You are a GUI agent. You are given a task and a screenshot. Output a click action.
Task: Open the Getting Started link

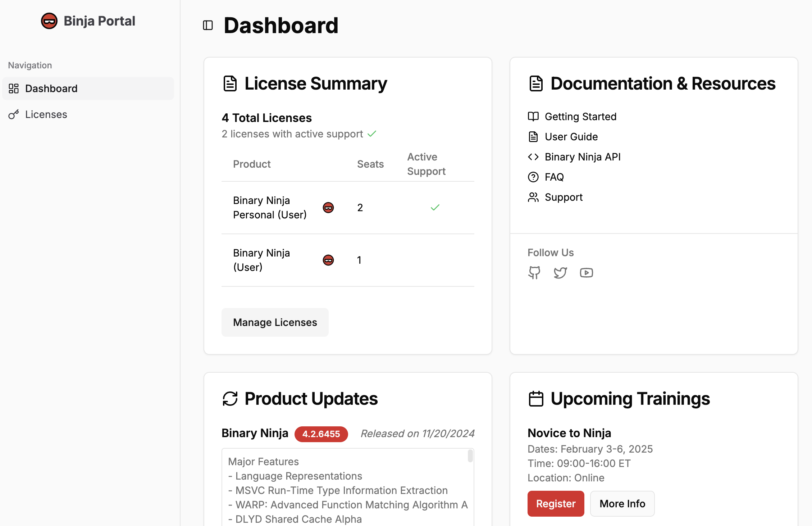click(580, 117)
